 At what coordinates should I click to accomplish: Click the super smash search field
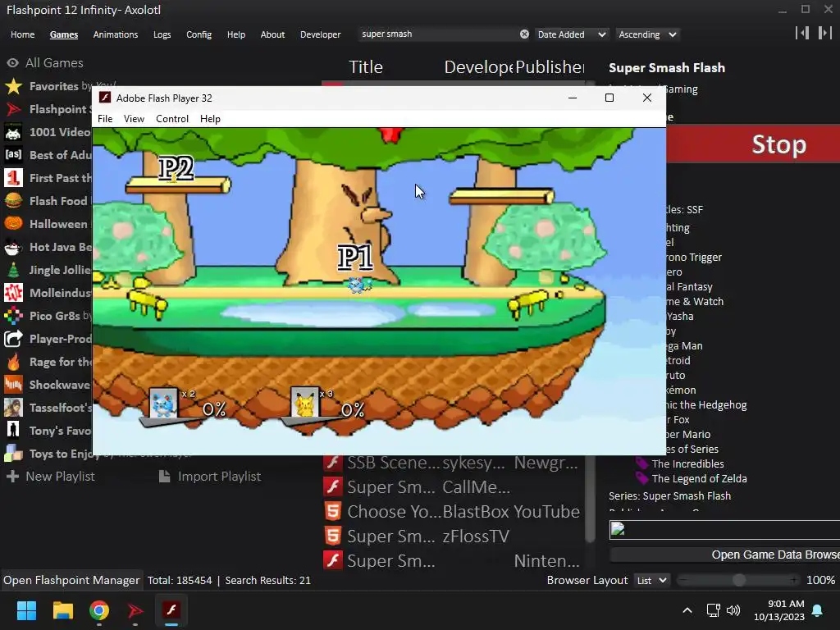440,34
